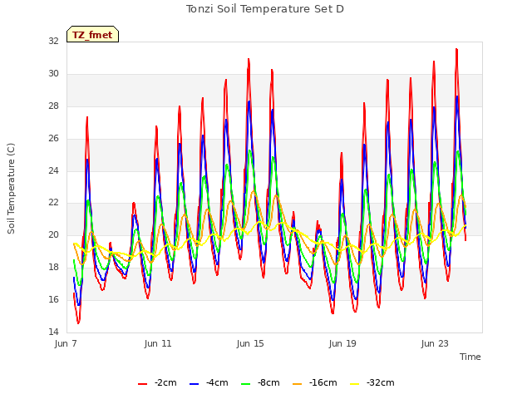
Task: Click the Jun 23 x-axis tick label
Action: tap(435, 343)
